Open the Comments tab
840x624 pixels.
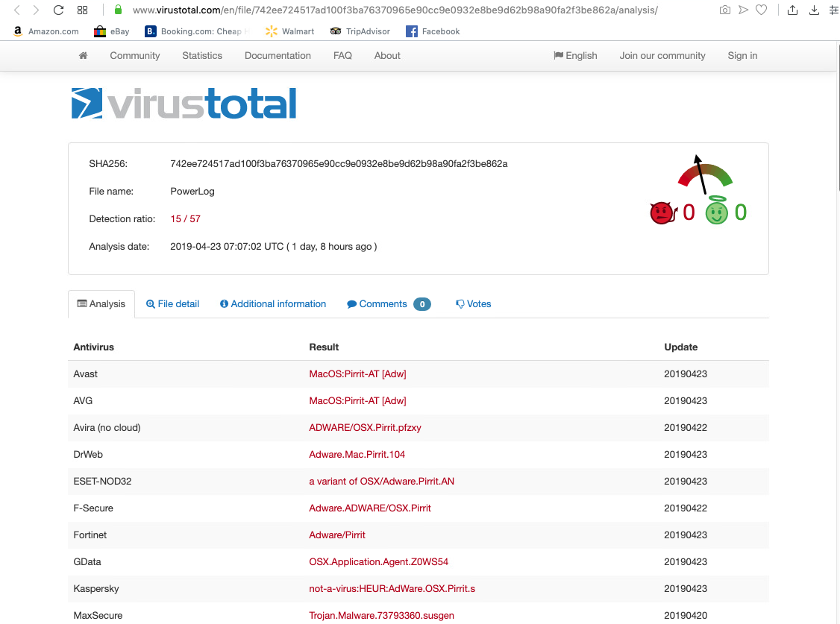(389, 304)
